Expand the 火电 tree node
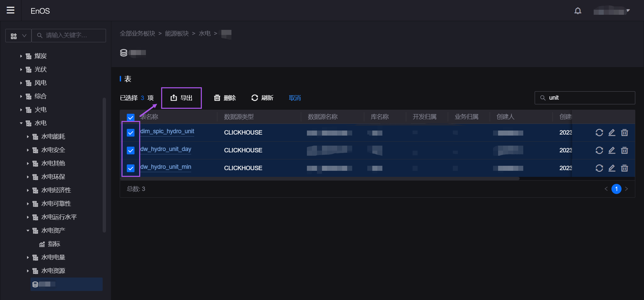Screen dimensions: 644x300 [21, 110]
